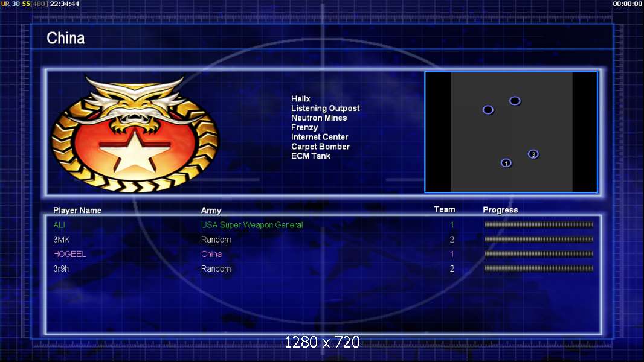Click USA Super Weapon General army
The height and width of the screenshot is (362, 644).
click(252, 225)
